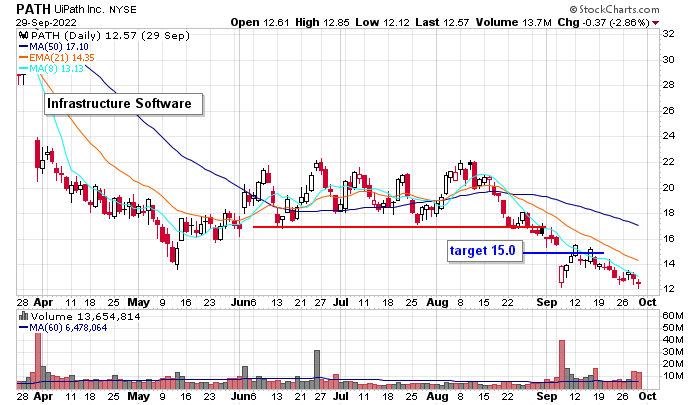Click the 12 price axis label
This screenshot has width=700, height=405.
pyautogui.click(x=668, y=289)
